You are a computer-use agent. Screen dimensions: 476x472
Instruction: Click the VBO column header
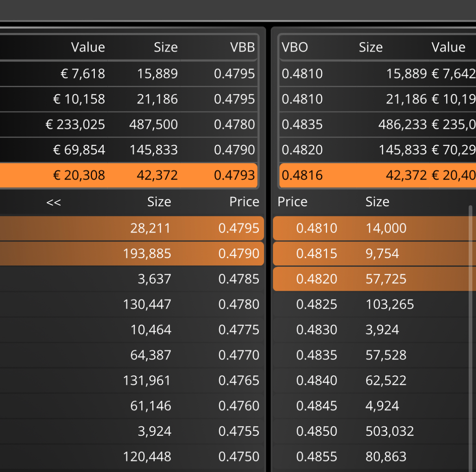point(295,47)
